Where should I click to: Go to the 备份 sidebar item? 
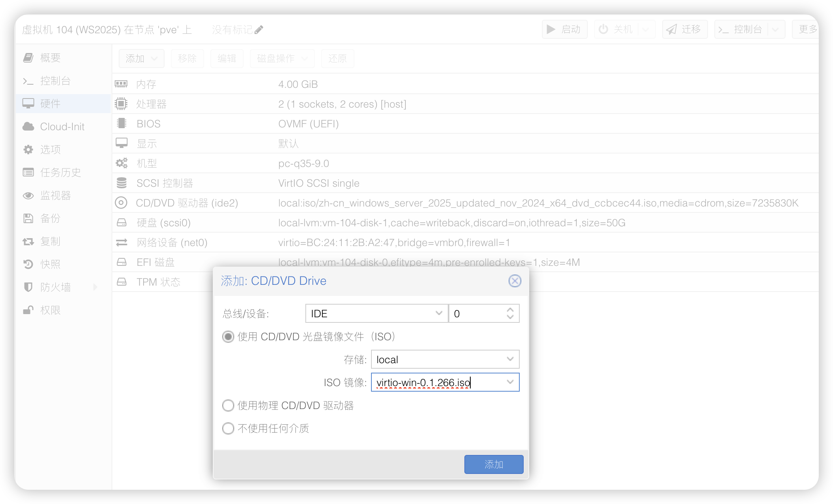coord(63,218)
